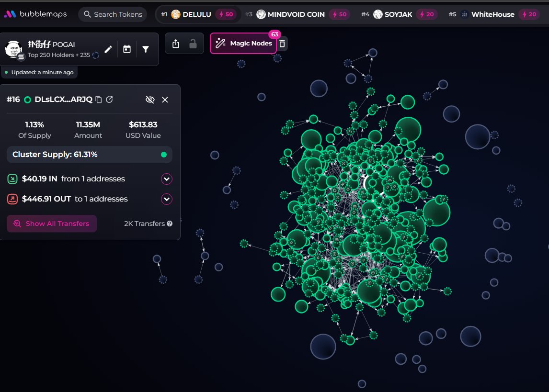Click the magic wand icon in Magic Nodes

click(220, 44)
